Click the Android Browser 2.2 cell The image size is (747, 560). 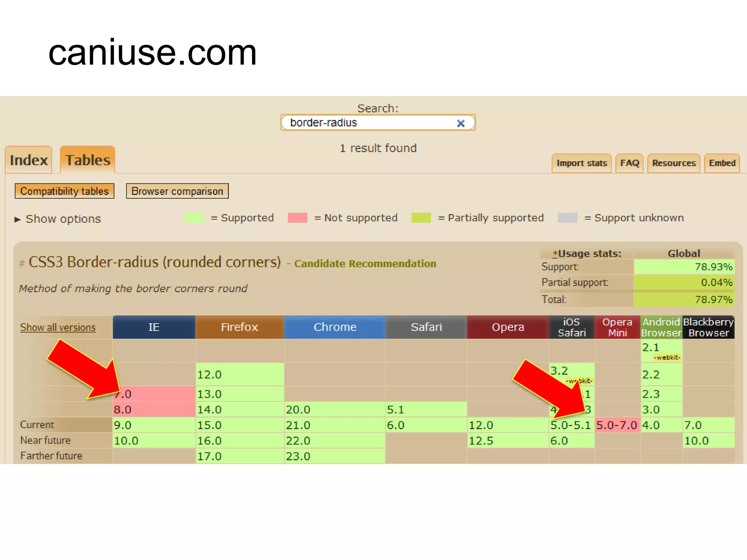pos(662,374)
